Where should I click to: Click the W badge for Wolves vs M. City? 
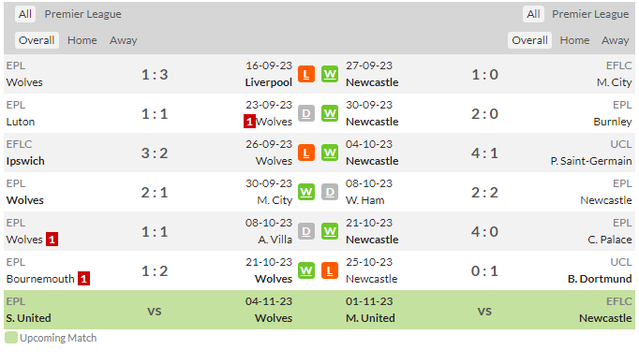pos(306,192)
